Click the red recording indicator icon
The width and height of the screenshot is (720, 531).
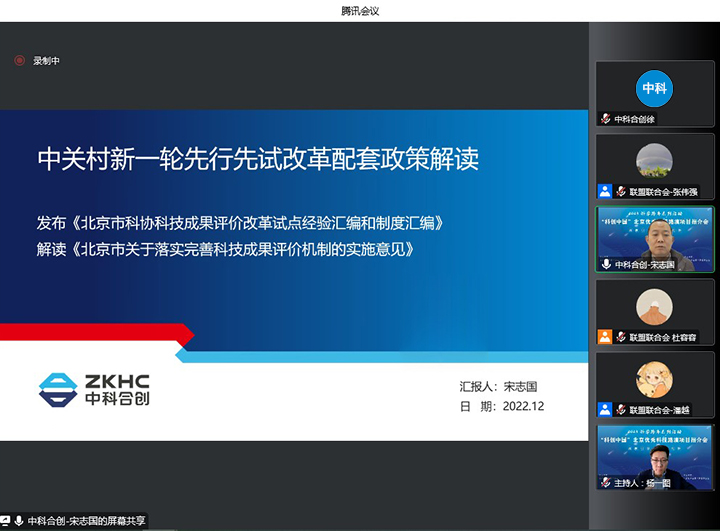[x=19, y=60]
